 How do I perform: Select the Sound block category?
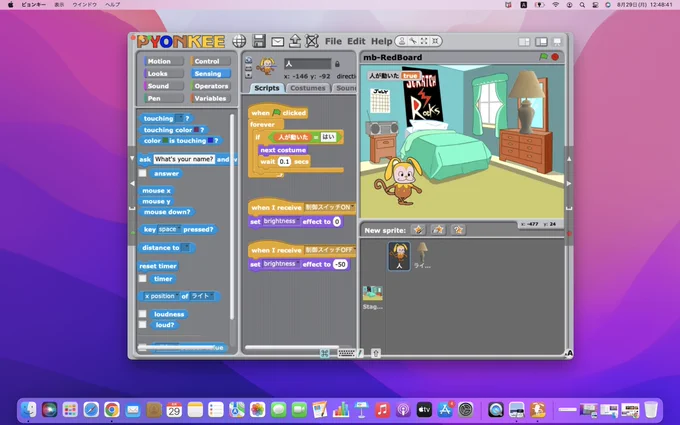(x=163, y=86)
